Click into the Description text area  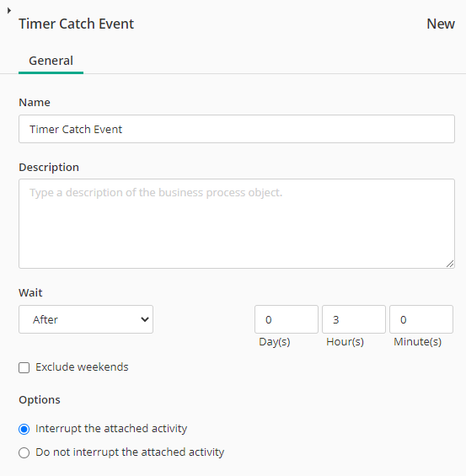point(237,224)
